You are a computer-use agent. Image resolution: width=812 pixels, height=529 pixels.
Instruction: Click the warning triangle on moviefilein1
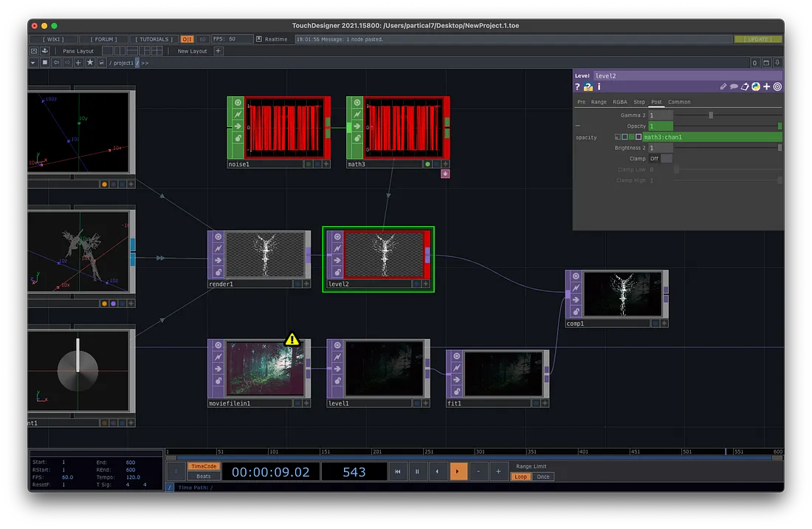coord(292,339)
